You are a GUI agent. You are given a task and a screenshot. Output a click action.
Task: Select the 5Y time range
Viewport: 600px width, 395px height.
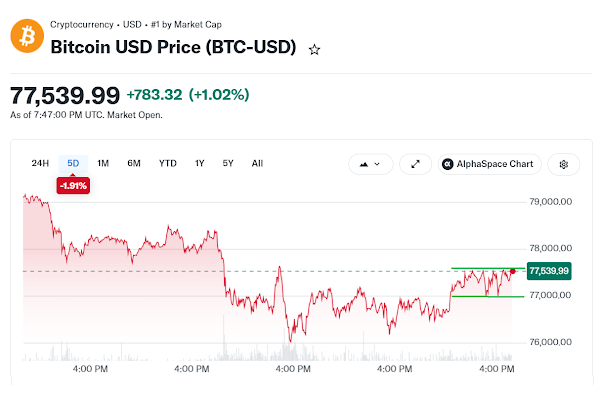(x=228, y=163)
